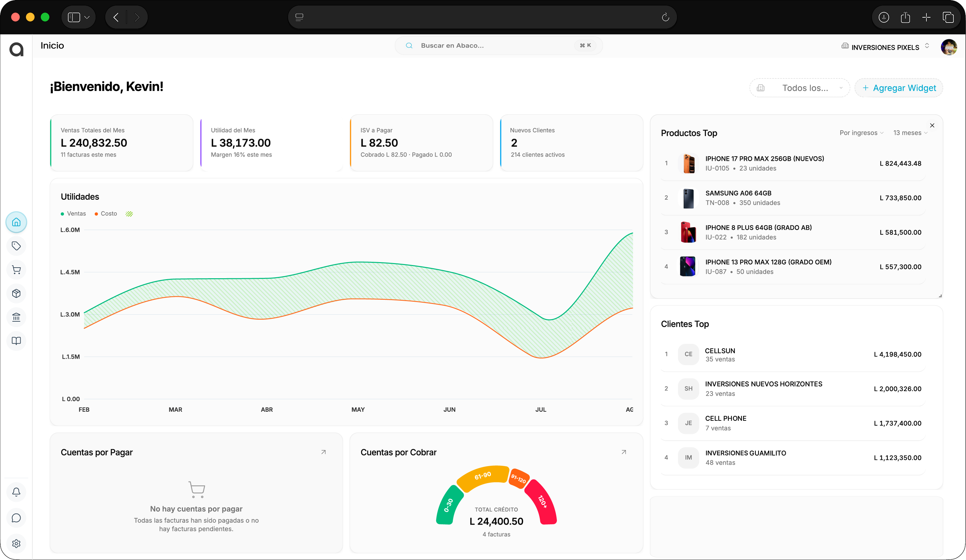Select SAMSUNG A06 64GB product row
Screen dimensions: 966x560
(793, 198)
